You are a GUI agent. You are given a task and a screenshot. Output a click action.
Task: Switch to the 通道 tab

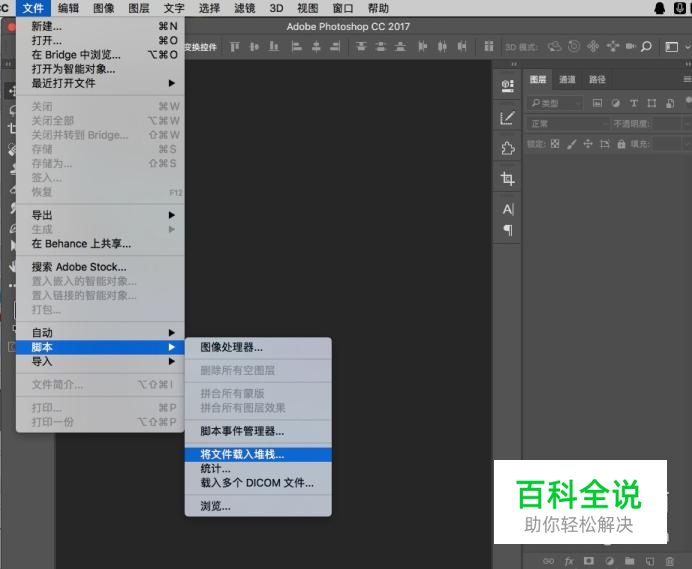click(x=567, y=79)
